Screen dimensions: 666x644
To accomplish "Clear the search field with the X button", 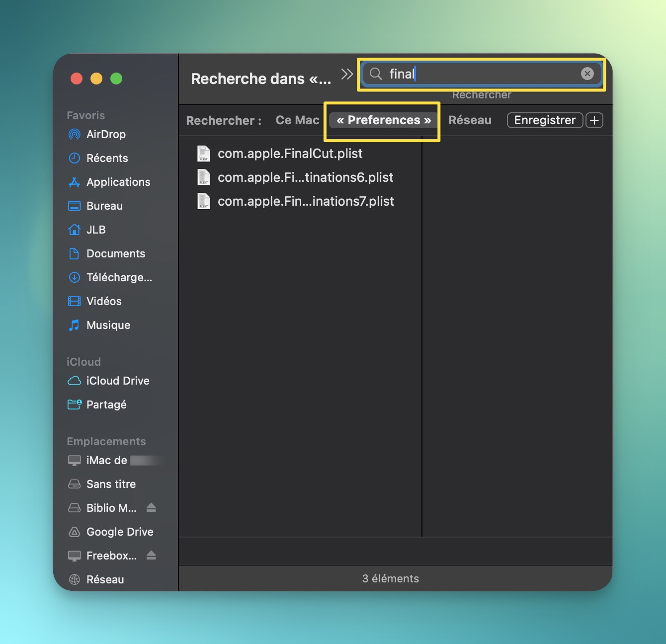I will (x=587, y=74).
